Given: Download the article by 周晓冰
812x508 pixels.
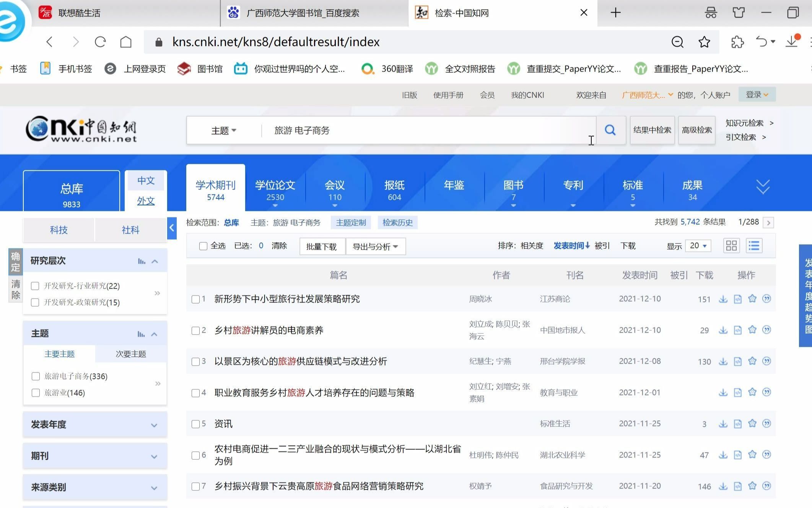Looking at the screenshot, I should click(723, 299).
